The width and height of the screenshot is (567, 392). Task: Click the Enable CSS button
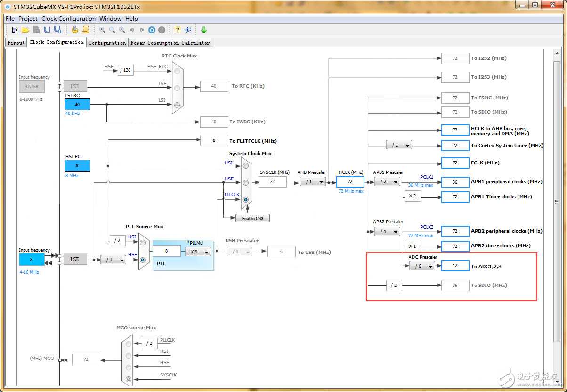tap(252, 219)
